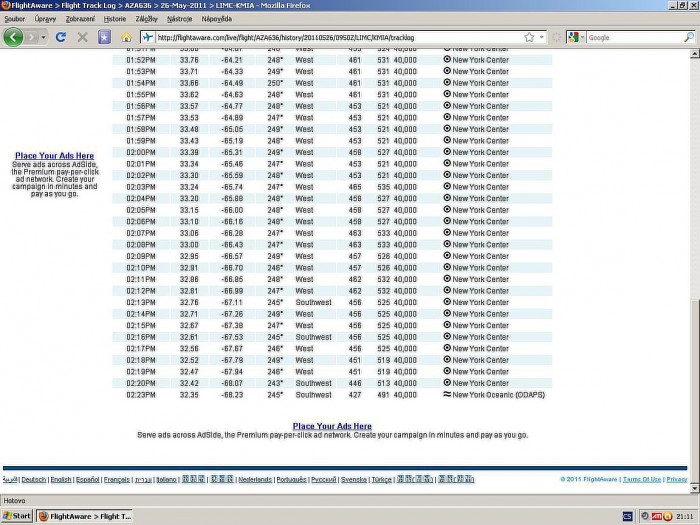The image size is (700, 525).
Task: Click longitude value -68.23
Action: coord(232,395)
